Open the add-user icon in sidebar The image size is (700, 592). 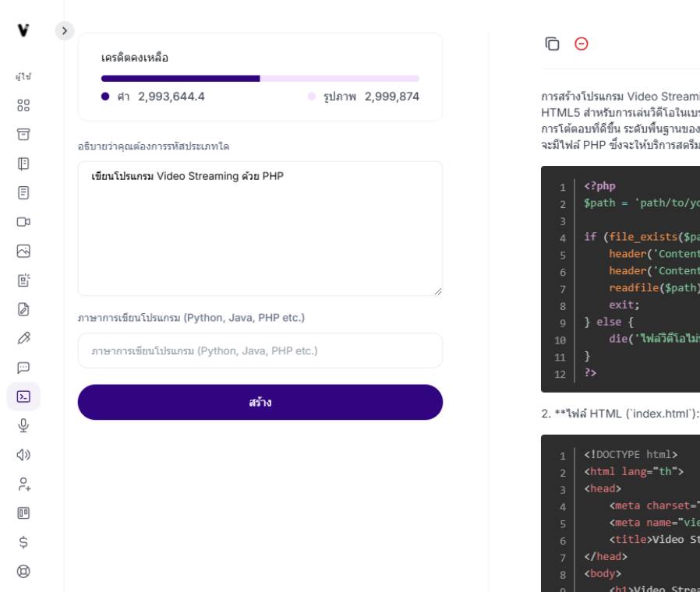click(23, 484)
